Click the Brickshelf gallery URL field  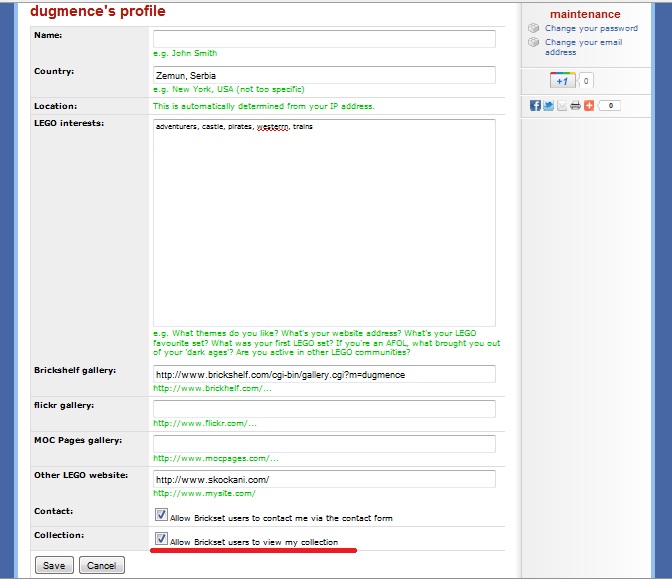tap(324, 374)
